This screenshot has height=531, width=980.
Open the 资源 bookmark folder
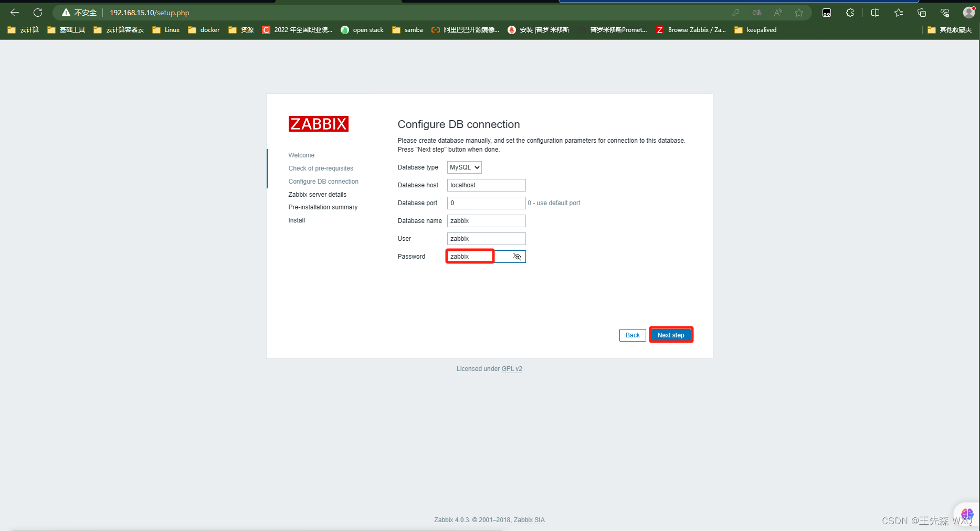coord(241,30)
